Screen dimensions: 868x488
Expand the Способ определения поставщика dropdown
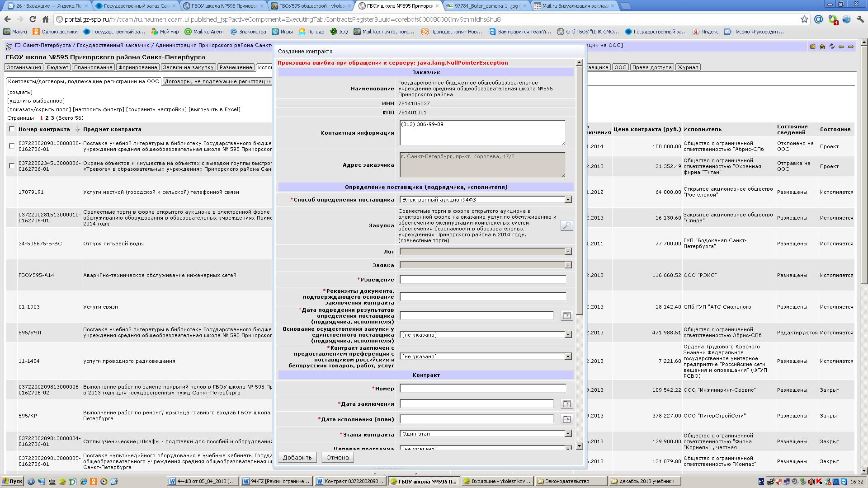click(568, 200)
